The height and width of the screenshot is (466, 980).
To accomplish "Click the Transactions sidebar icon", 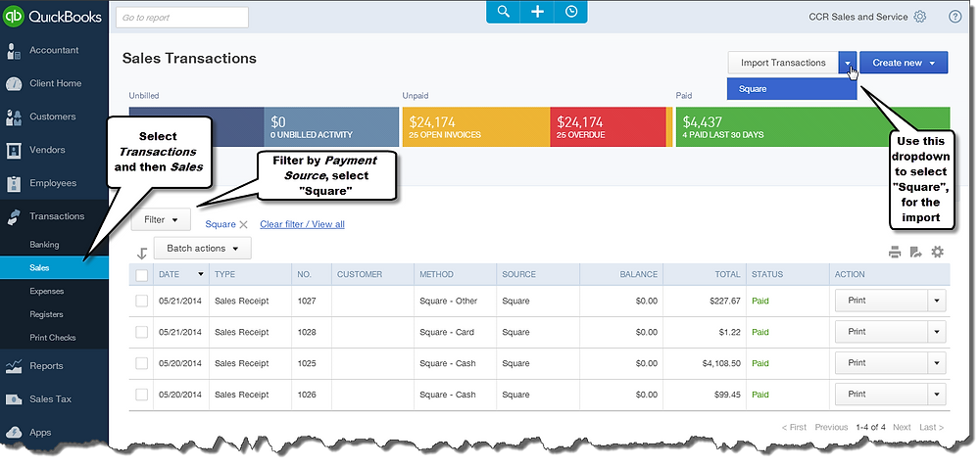I will pyautogui.click(x=14, y=216).
